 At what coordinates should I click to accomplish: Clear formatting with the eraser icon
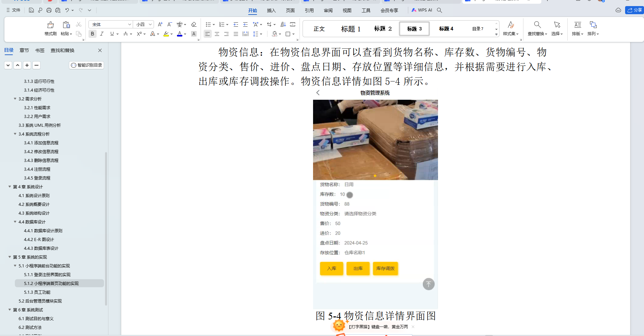[x=194, y=24]
